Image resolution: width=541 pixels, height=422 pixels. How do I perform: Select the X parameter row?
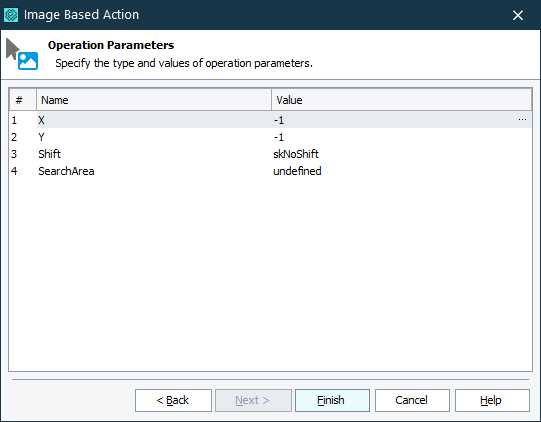(270, 120)
